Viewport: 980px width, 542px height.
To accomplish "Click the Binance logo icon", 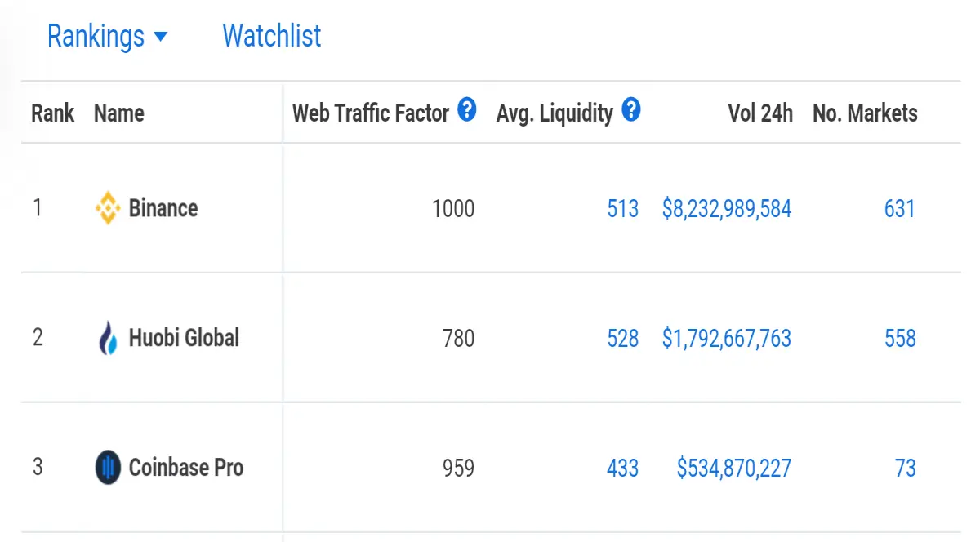I will pyautogui.click(x=108, y=208).
